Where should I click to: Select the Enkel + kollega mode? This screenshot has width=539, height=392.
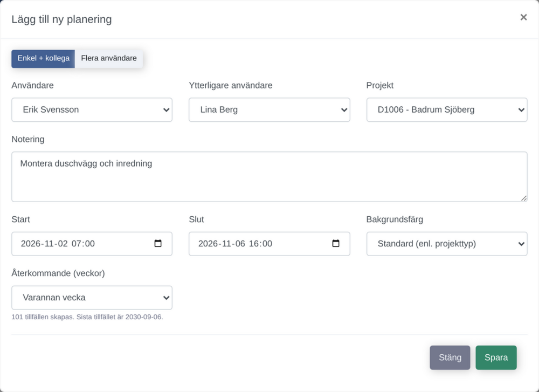pos(43,58)
